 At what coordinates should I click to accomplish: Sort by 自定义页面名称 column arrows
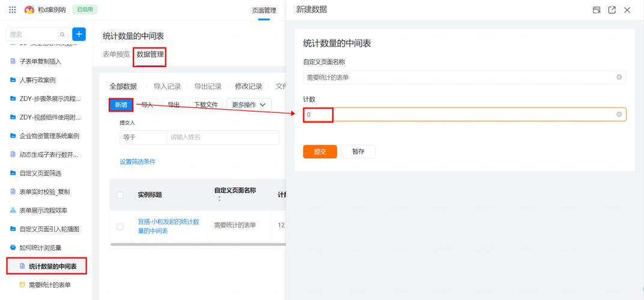click(x=219, y=199)
